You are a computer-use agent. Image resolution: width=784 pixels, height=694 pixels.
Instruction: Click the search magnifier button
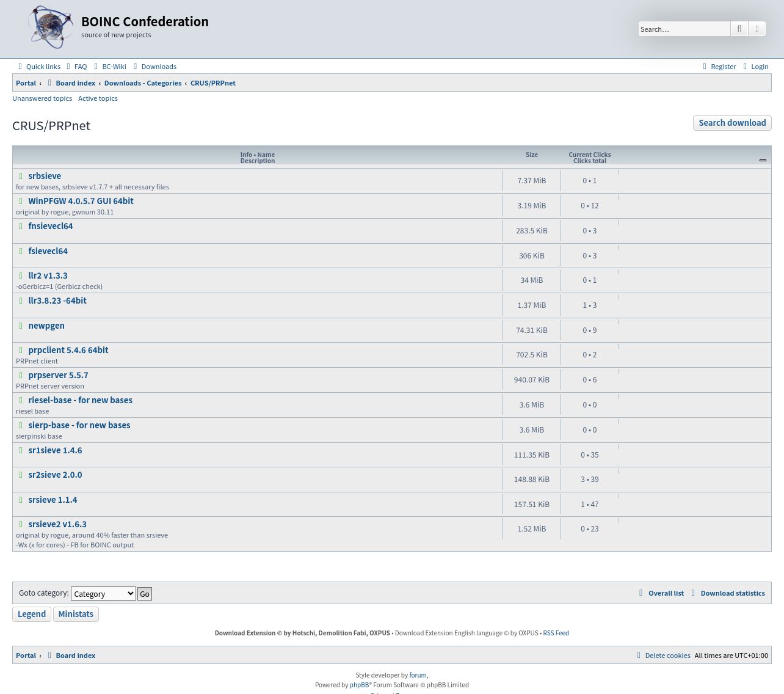739,29
